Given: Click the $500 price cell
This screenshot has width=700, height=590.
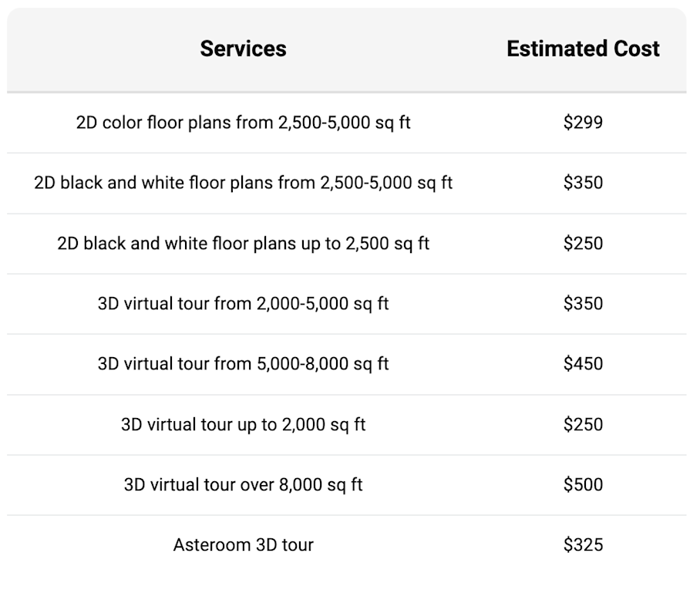Looking at the screenshot, I should (x=583, y=485).
